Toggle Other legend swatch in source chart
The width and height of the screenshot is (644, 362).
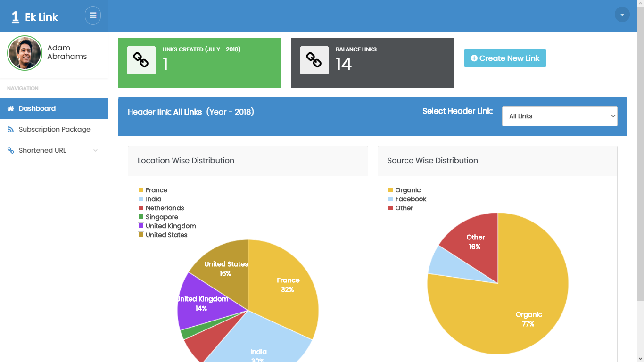pos(390,208)
